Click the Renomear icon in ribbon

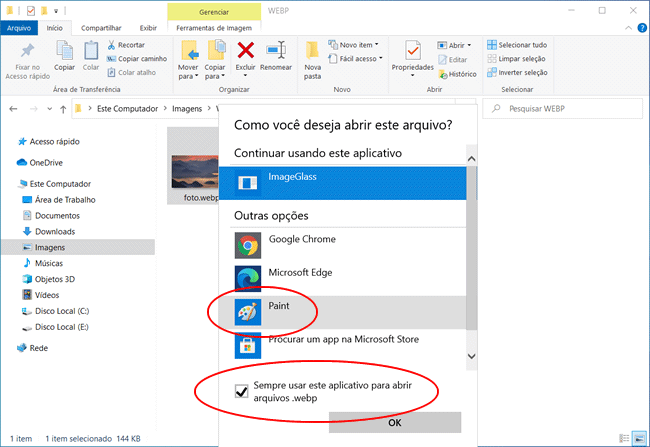pos(276,50)
